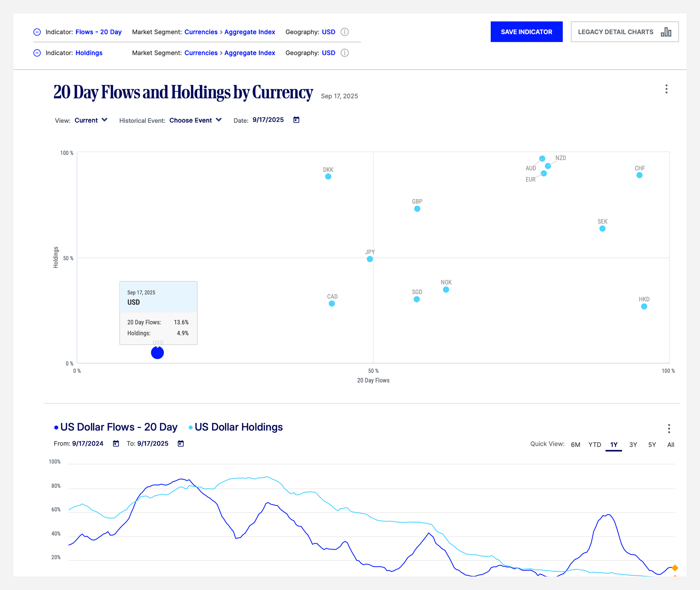Open the To date calendar icon
Viewport: 700px width, 590px height.
point(181,444)
